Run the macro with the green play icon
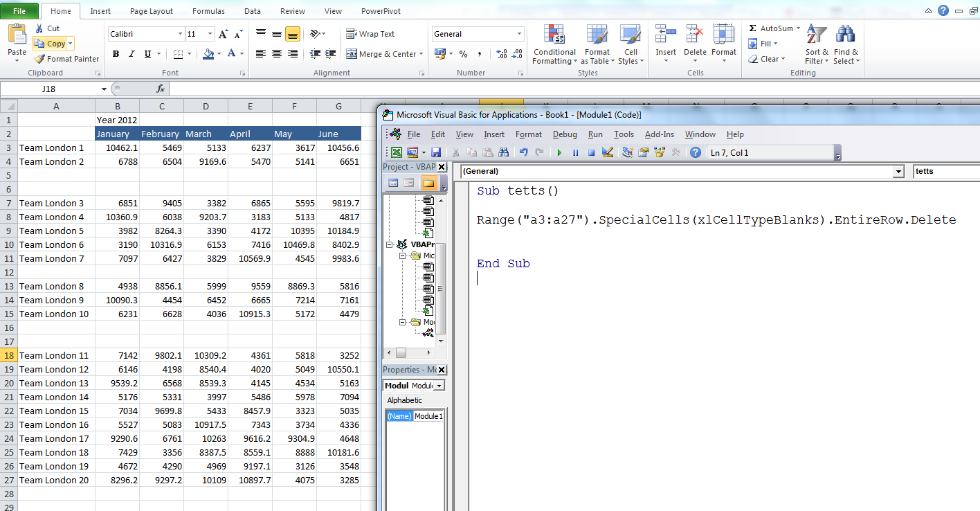 [x=559, y=153]
